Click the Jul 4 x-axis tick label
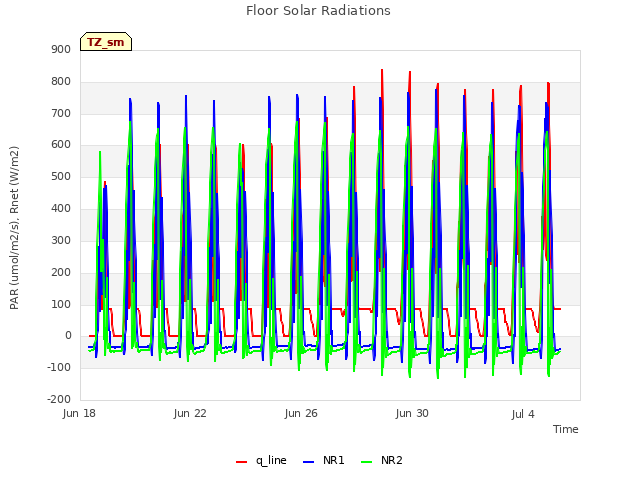This screenshot has height=480, width=640. [523, 414]
